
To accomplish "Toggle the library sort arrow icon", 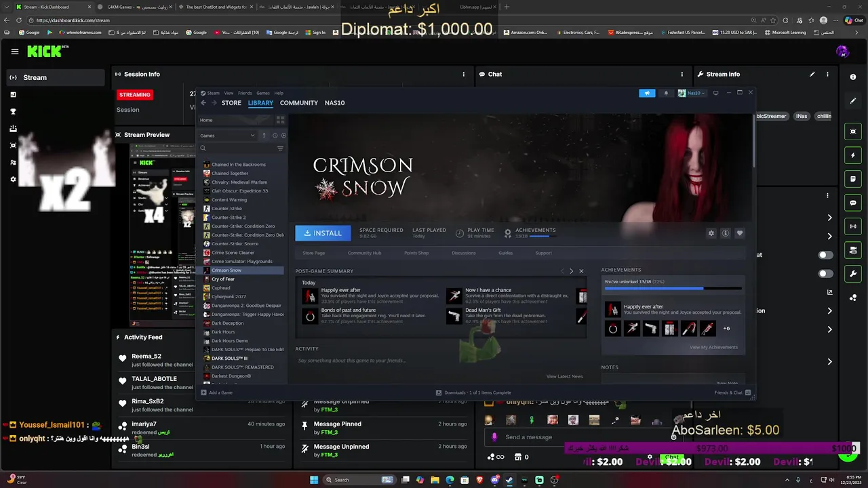I will (x=264, y=136).
